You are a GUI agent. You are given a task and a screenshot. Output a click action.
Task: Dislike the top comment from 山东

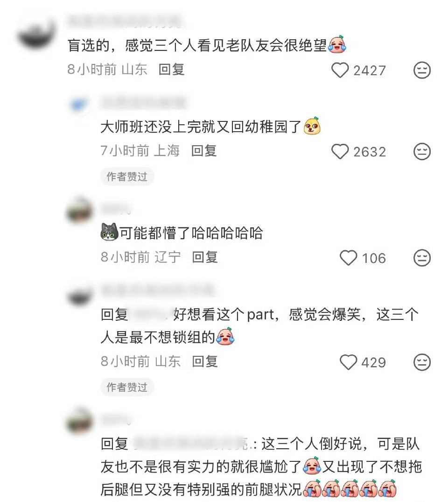tap(422, 70)
